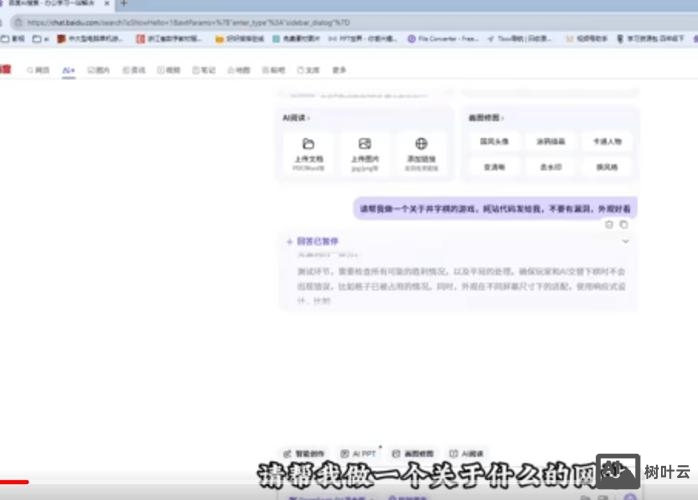Switch to the 视频 search tab
698x500 pixels.
(x=169, y=70)
